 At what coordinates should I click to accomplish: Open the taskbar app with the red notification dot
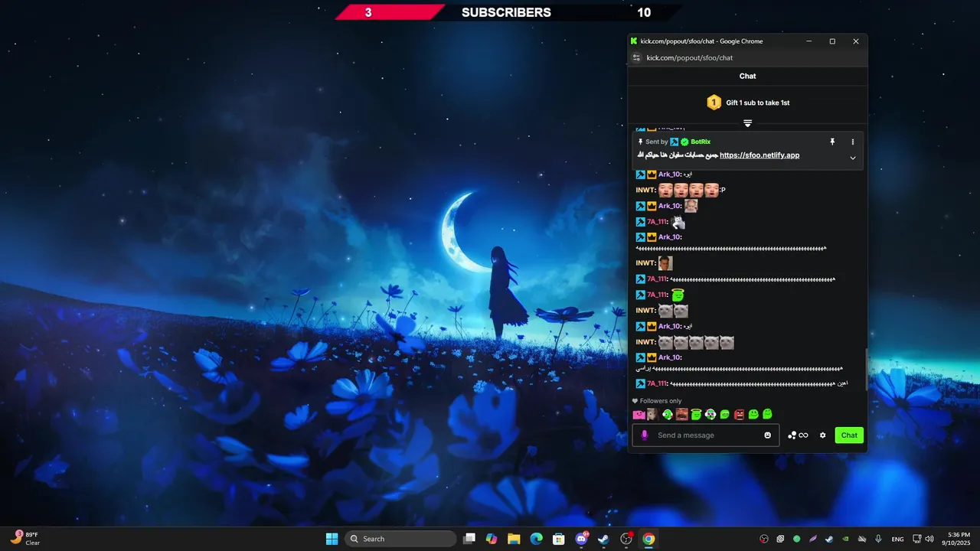626,539
